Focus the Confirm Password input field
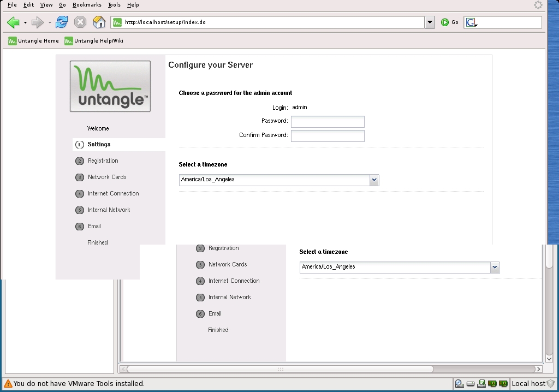The width and height of the screenshot is (559, 392). (x=328, y=136)
